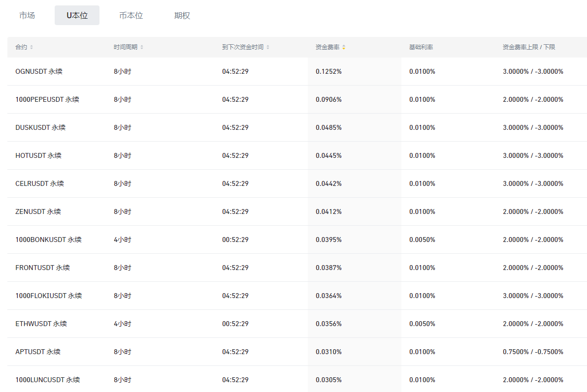The image size is (587, 392).
Task: Open HOTUSDT 永续 contract
Action: (x=38, y=155)
